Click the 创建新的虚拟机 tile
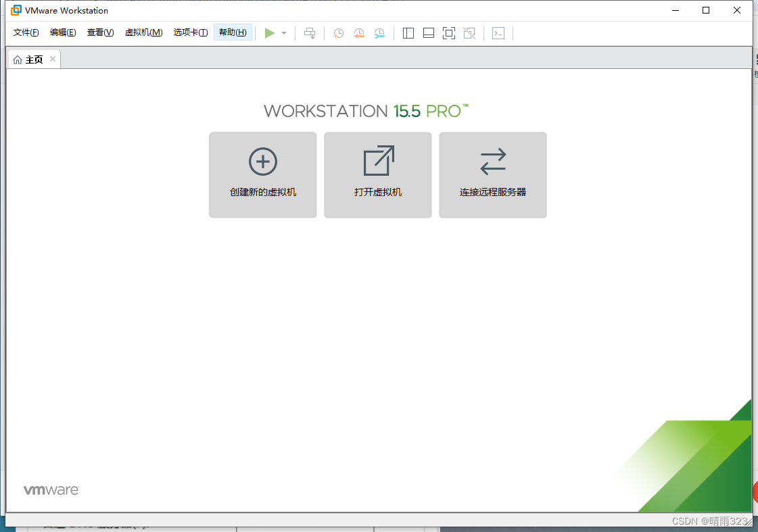Viewport: 758px width, 532px height. pyautogui.click(x=263, y=175)
